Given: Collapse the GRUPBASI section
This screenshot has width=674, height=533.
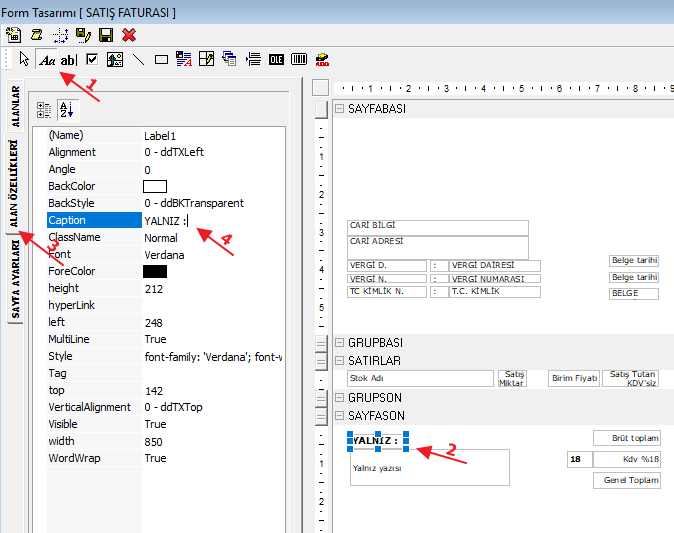Looking at the screenshot, I should pos(340,343).
